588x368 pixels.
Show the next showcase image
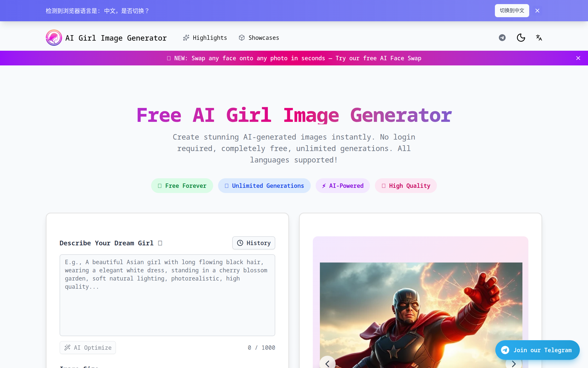tap(514, 363)
